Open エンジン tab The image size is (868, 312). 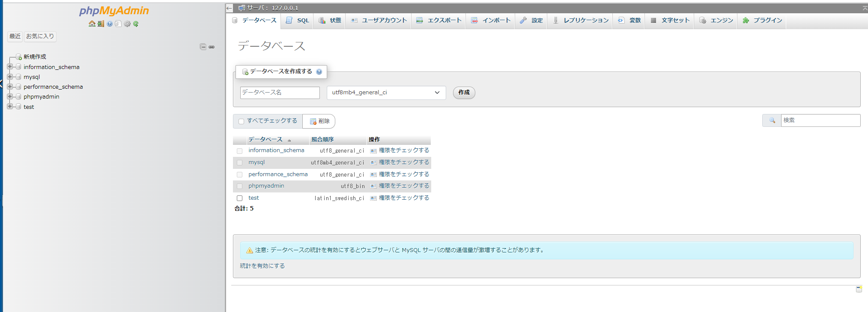(x=716, y=21)
